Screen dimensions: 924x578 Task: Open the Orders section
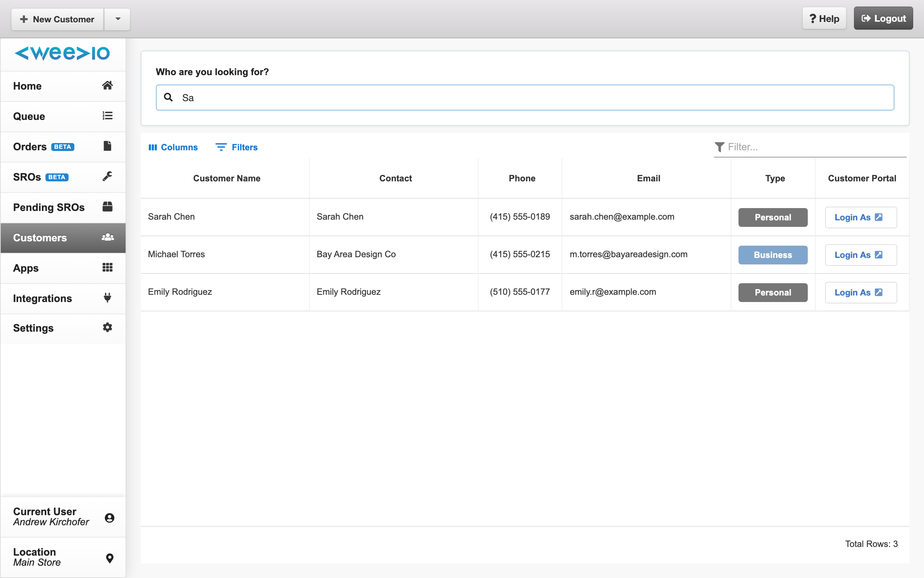pyautogui.click(x=63, y=147)
